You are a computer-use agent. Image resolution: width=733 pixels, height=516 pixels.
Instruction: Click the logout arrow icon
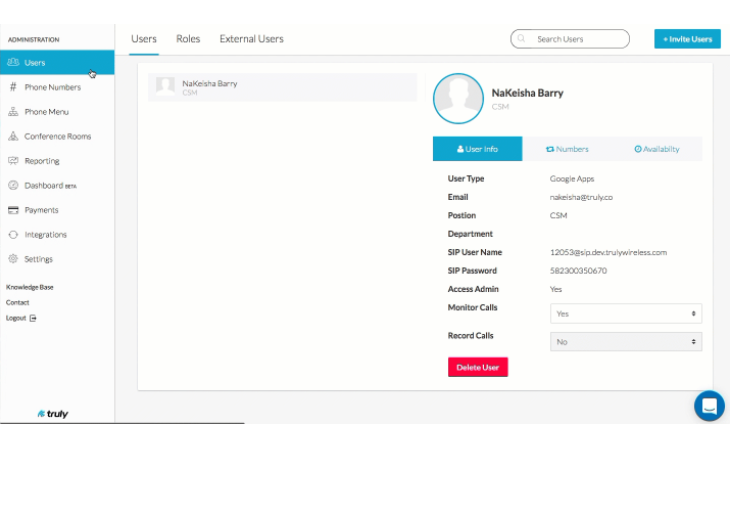[33, 318]
